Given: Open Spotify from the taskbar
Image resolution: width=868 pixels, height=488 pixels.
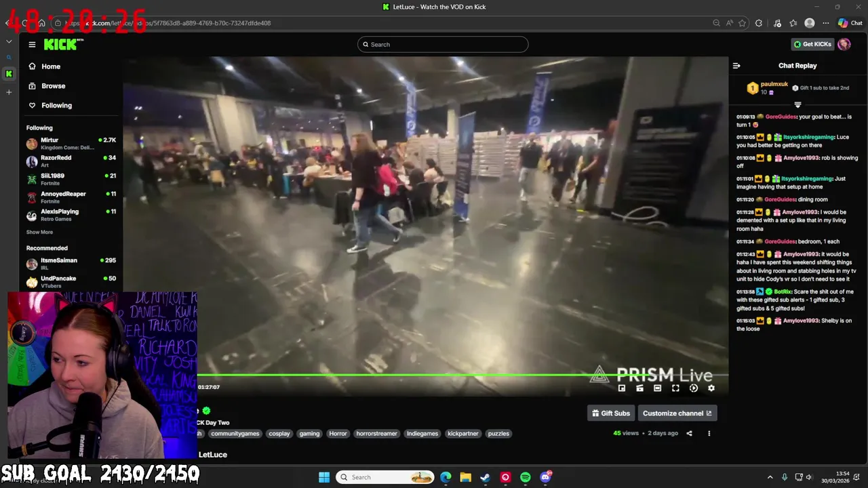Looking at the screenshot, I should (x=526, y=477).
